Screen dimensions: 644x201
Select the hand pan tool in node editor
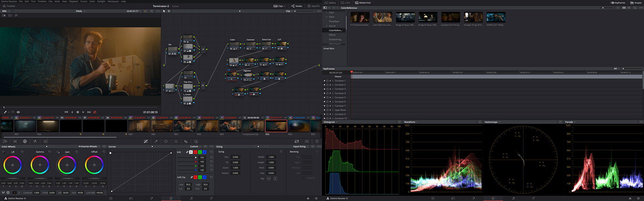click(x=169, y=11)
